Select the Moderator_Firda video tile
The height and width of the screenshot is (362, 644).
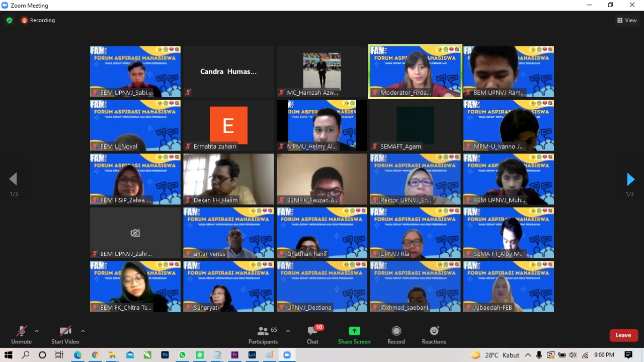click(x=415, y=71)
